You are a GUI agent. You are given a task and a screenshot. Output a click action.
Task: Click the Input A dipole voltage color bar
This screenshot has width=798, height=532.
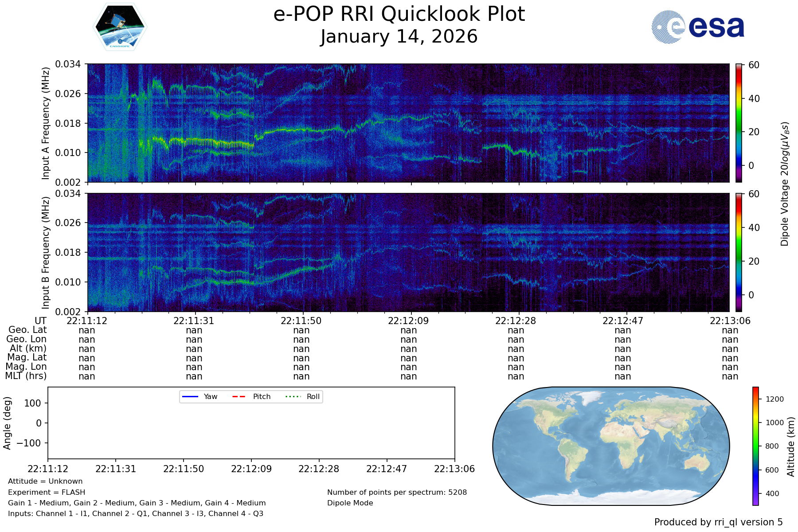[739, 123]
